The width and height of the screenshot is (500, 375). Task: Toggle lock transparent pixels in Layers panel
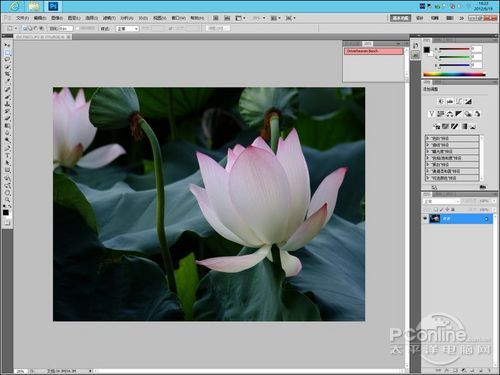(x=436, y=209)
